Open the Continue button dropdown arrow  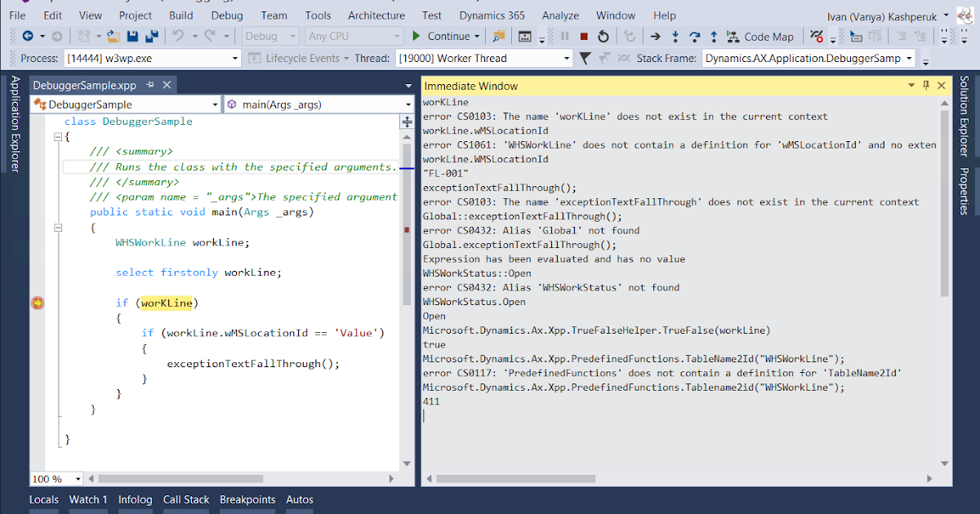click(477, 36)
